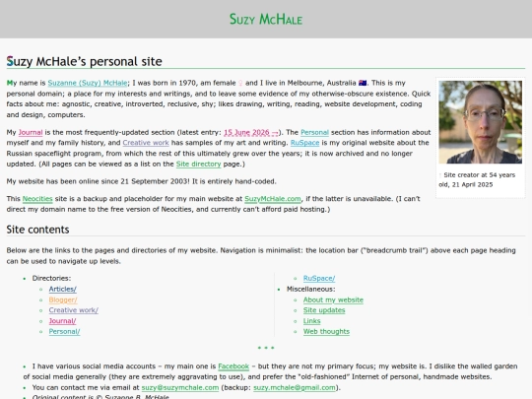Viewport: 532px width, 399px height.
Task: Click the 'Suzy McHale's personal site' heading
Action: 85,61
